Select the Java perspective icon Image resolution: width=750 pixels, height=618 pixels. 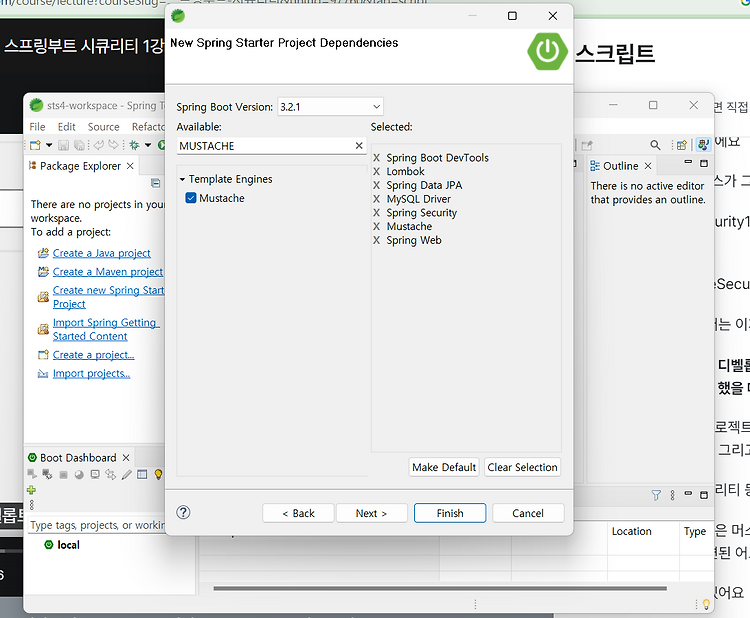(703, 144)
